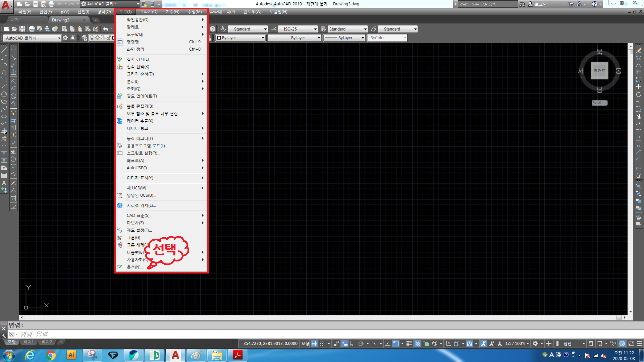Click the Save icon in quick access toolbar
The width and height of the screenshot is (644, 362).
(x=35, y=4)
